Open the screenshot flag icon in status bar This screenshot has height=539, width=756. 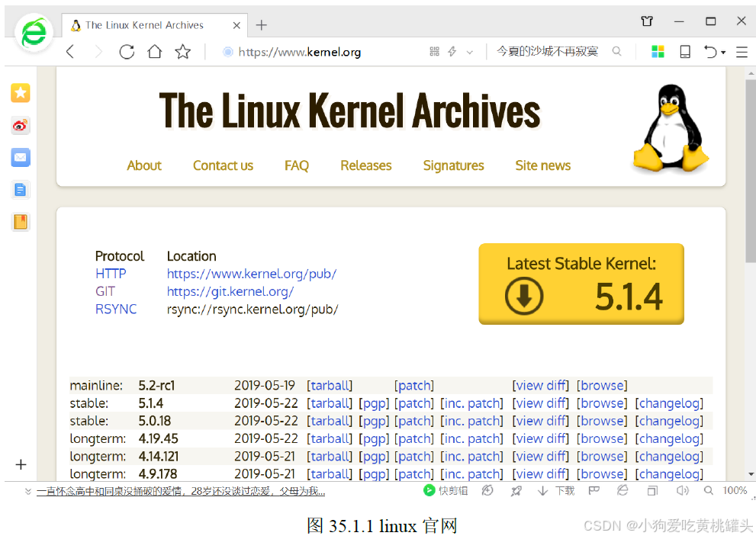pos(594,490)
